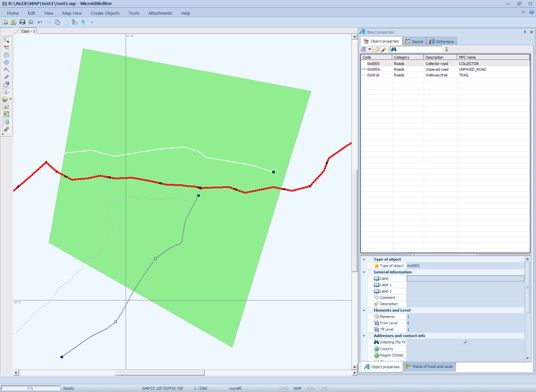536x392 pixels.
Task: Click the paperclip attachments icon
Action: tap(6, 129)
